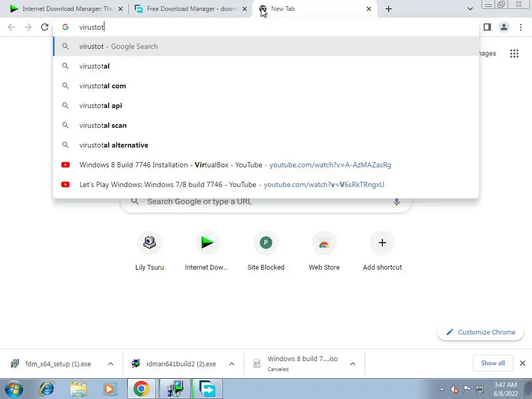
Task: Show hidden system tray icons
Action: [x=442, y=389]
